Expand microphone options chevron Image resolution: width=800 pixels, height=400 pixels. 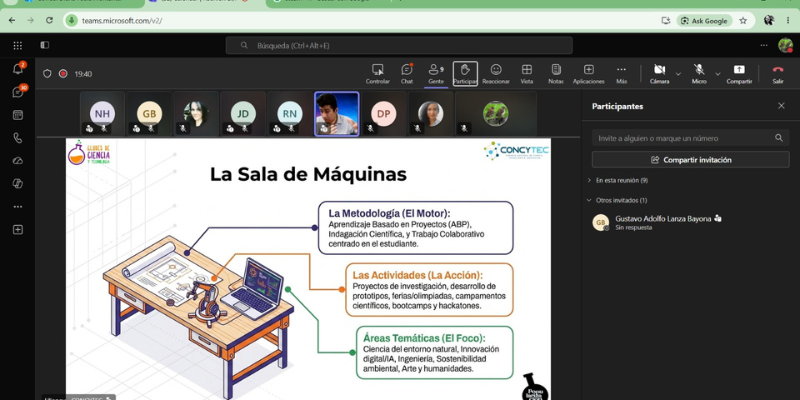point(717,74)
